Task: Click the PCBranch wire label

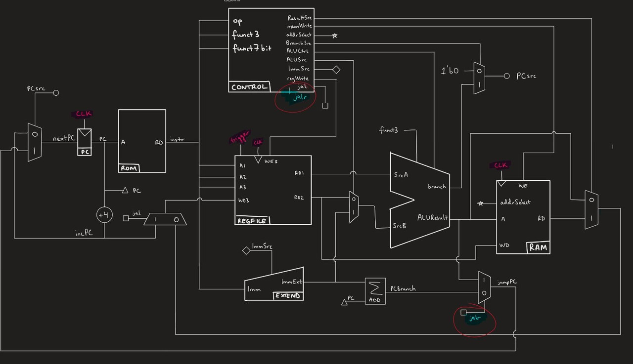Action: (x=403, y=288)
